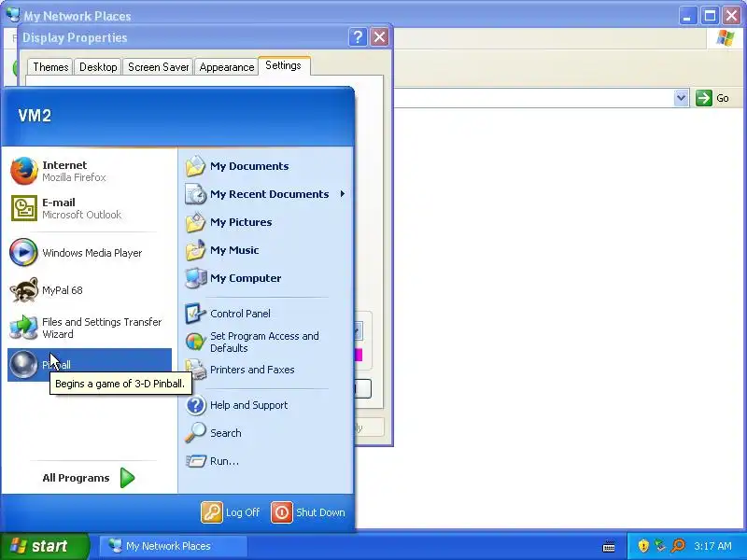Click the Log Off key icon
The width and height of the screenshot is (747, 560).
212,512
